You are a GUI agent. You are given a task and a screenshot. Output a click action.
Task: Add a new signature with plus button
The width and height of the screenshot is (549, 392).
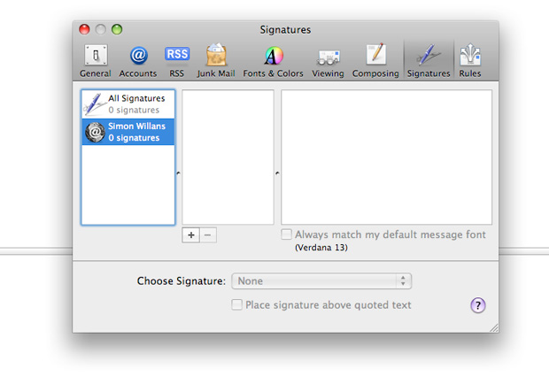coord(191,235)
